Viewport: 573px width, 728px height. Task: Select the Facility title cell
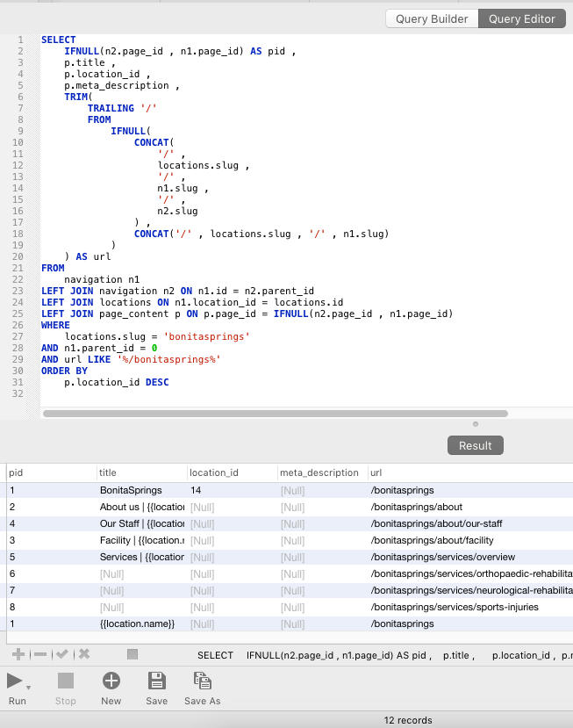coord(141,540)
